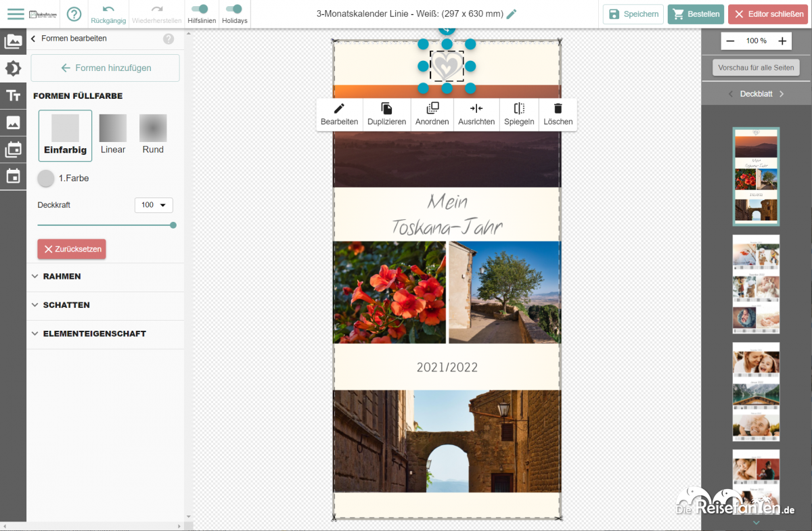Click the help question mark icon
The height and width of the screenshot is (531, 812).
click(x=74, y=14)
